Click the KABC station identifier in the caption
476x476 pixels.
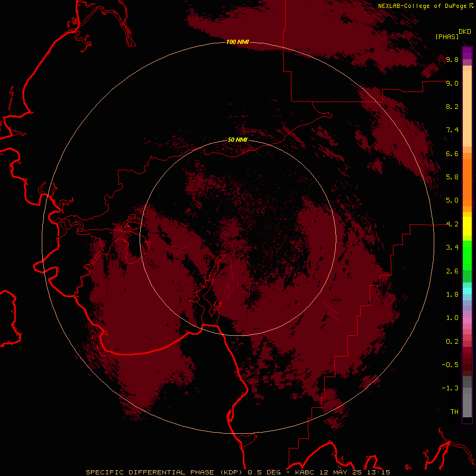(306, 472)
